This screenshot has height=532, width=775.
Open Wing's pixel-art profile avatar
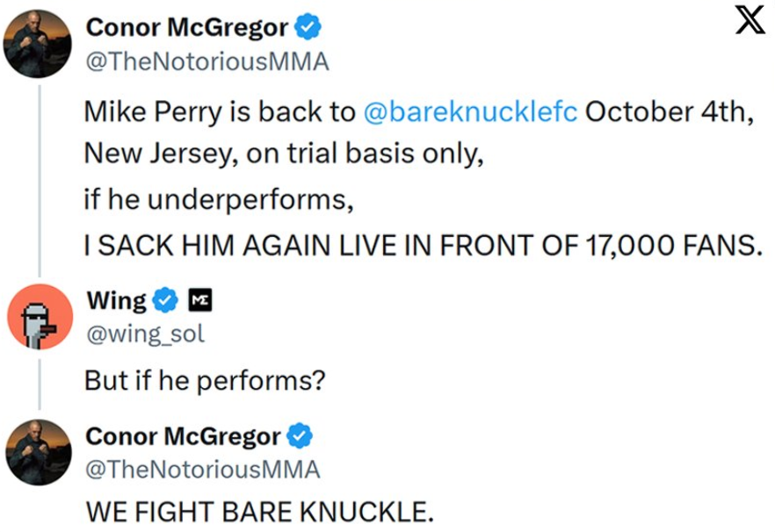pyautogui.click(x=39, y=317)
